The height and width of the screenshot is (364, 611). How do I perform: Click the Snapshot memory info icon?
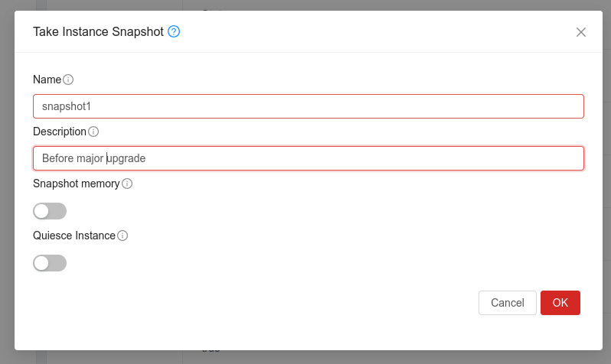127,184
